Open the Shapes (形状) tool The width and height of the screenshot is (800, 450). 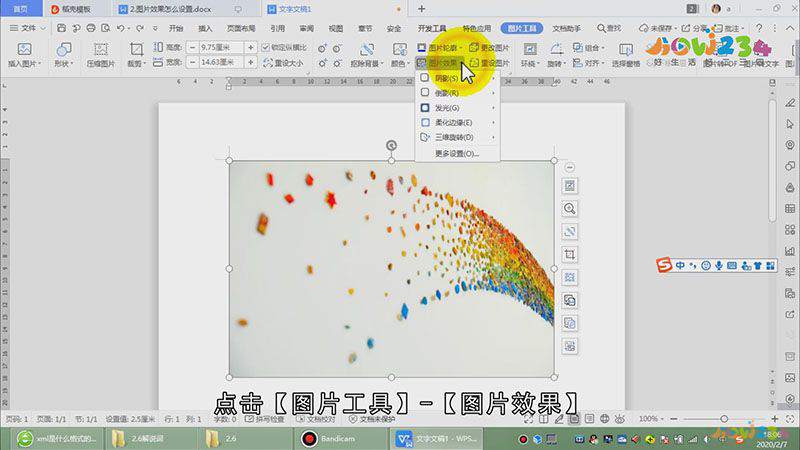(64, 55)
